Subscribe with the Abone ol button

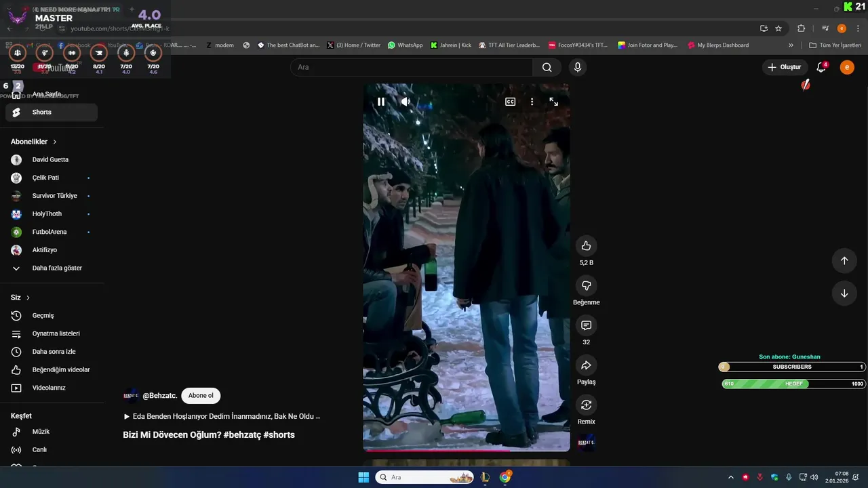201,396
